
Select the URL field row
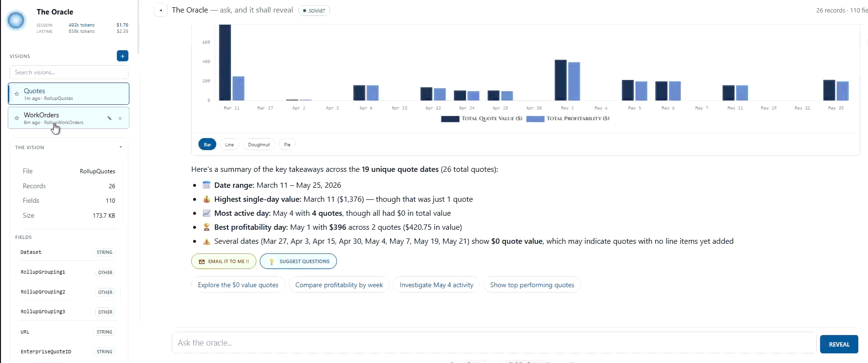(68, 332)
